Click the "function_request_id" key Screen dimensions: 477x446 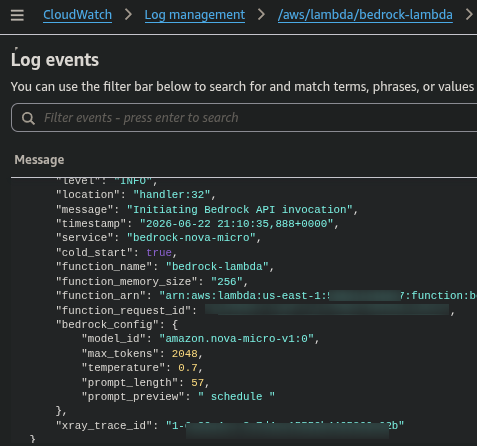(x=123, y=310)
